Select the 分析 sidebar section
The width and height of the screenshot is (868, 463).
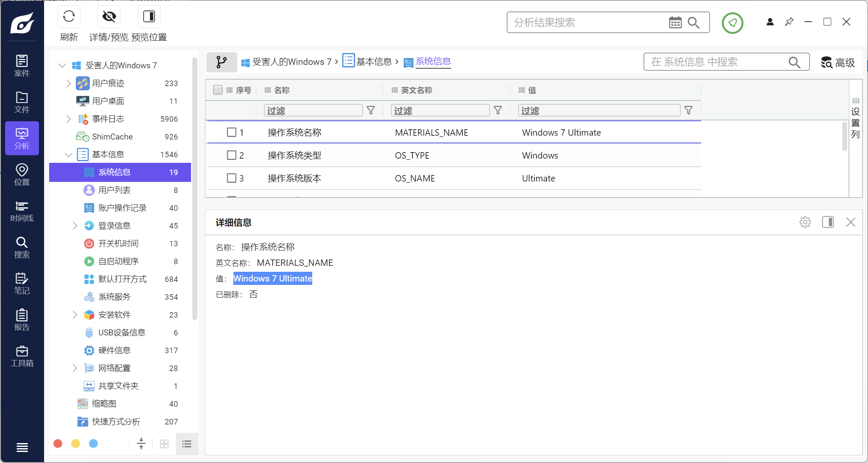point(22,138)
